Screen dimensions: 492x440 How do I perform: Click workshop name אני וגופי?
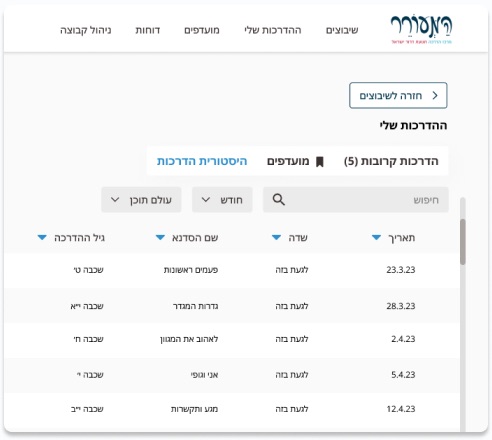click(x=204, y=375)
